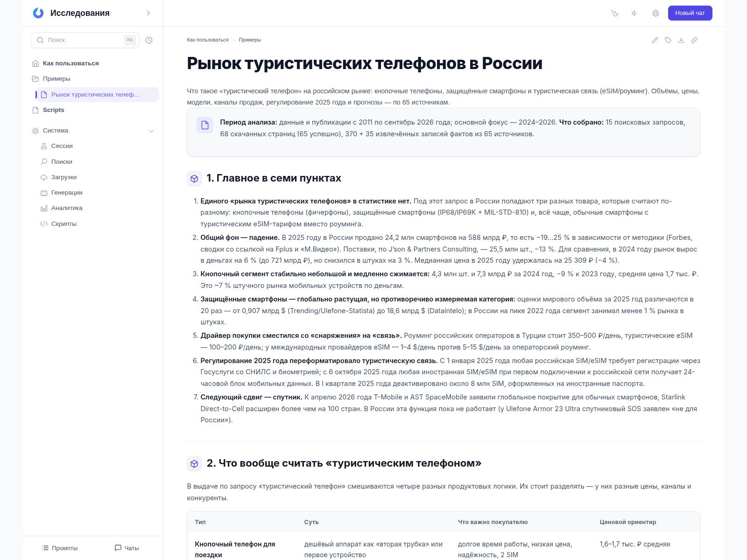This screenshot has width=747, height=560.
Task: Click the page title «Рынок туристических телефонов в России»
Action: click(x=365, y=63)
